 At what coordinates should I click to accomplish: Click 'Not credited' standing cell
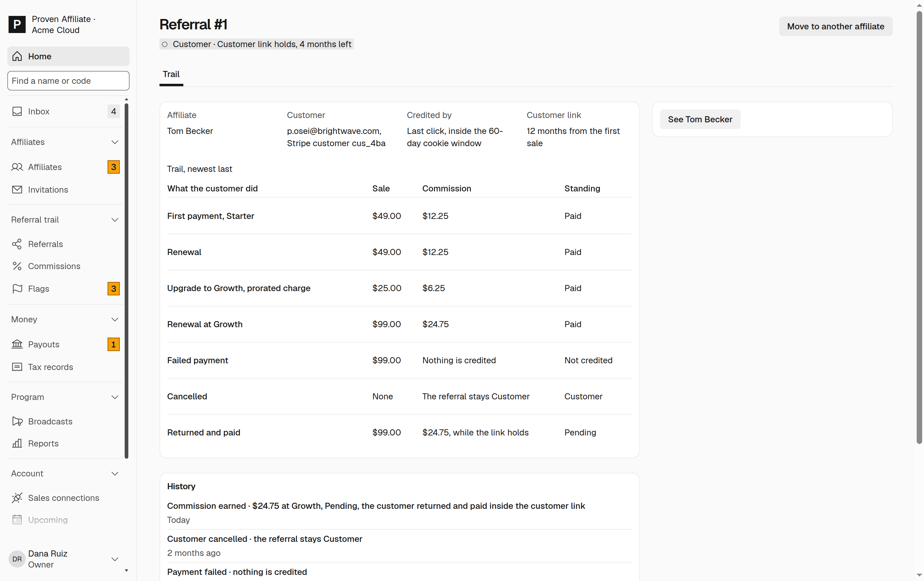588,361
